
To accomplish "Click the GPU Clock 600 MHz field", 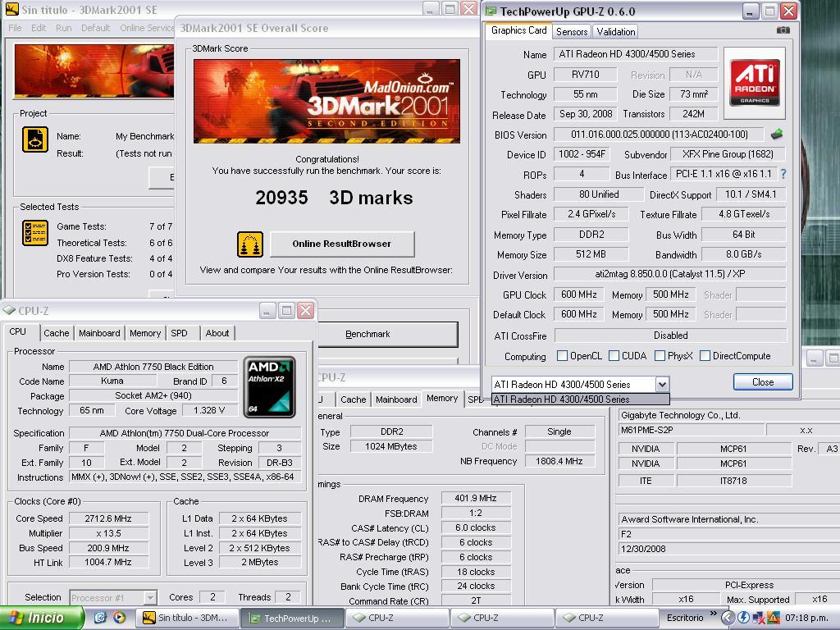I will (x=578, y=294).
